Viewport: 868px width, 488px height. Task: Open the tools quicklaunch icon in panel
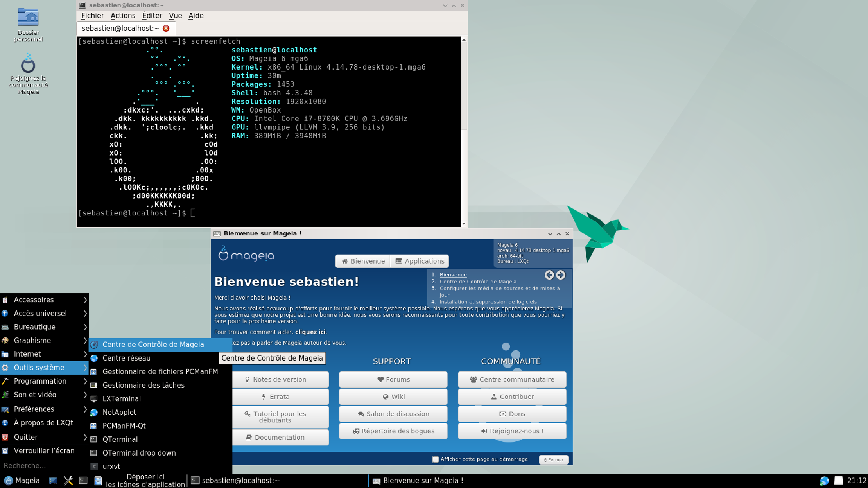pyautogui.click(x=68, y=480)
